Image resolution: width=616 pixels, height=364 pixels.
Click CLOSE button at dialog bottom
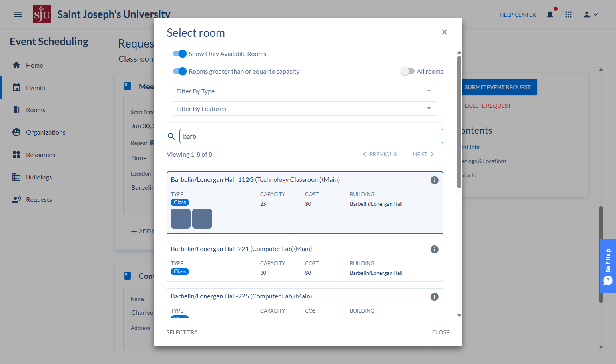point(441,332)
